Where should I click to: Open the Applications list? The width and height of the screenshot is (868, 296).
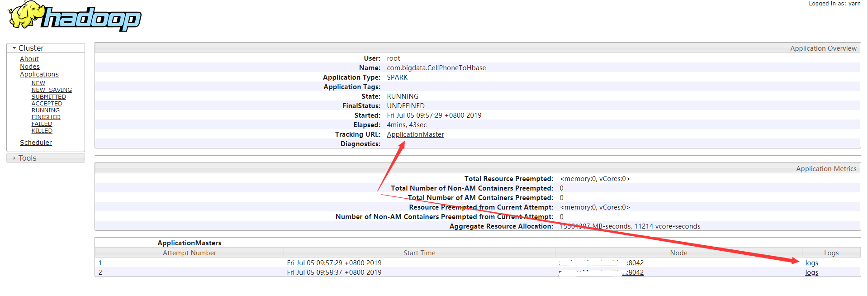pos(39,74)
